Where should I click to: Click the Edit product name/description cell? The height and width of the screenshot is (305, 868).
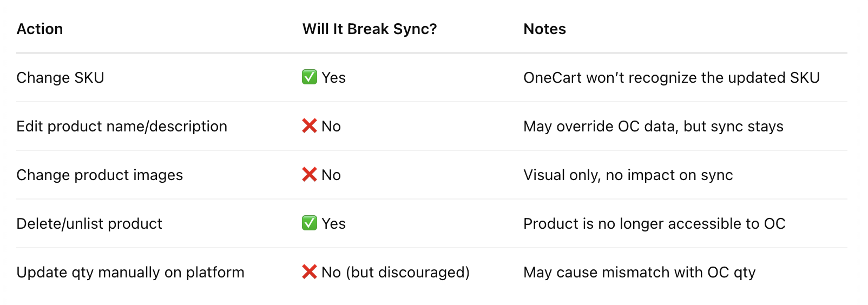click(x=122, y=127)
